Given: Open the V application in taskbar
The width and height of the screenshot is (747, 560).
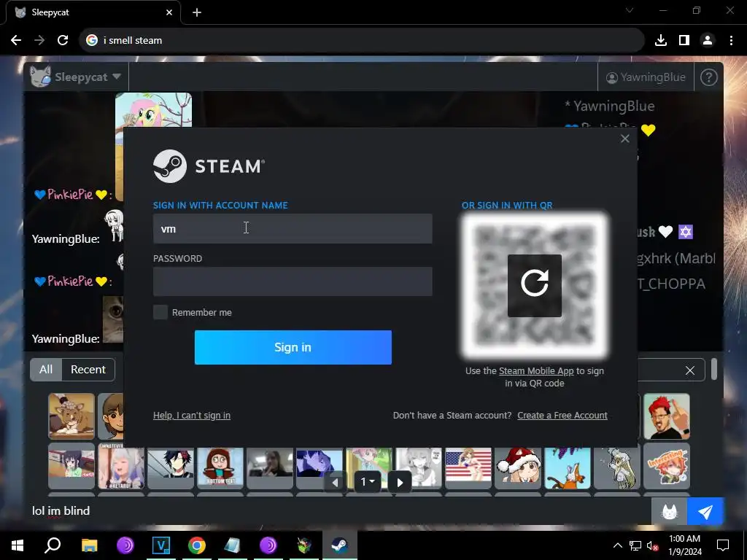Looking at the screenshot, I should tap(161, 545).
